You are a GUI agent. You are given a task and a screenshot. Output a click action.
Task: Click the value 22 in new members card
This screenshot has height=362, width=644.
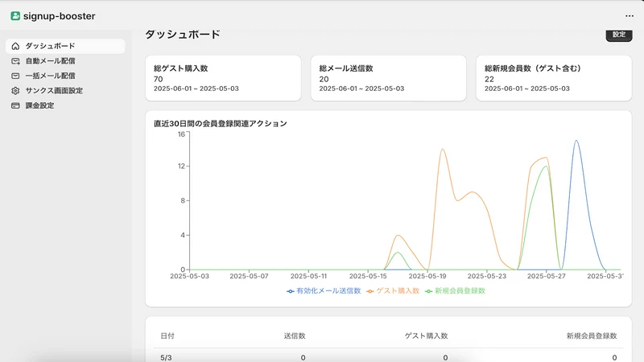489,79
